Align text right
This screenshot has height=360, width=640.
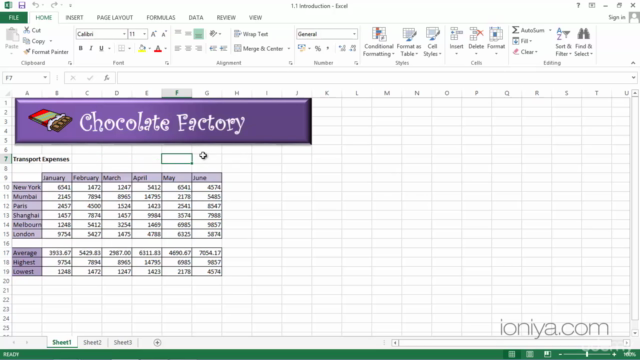[x=198, y=49]
